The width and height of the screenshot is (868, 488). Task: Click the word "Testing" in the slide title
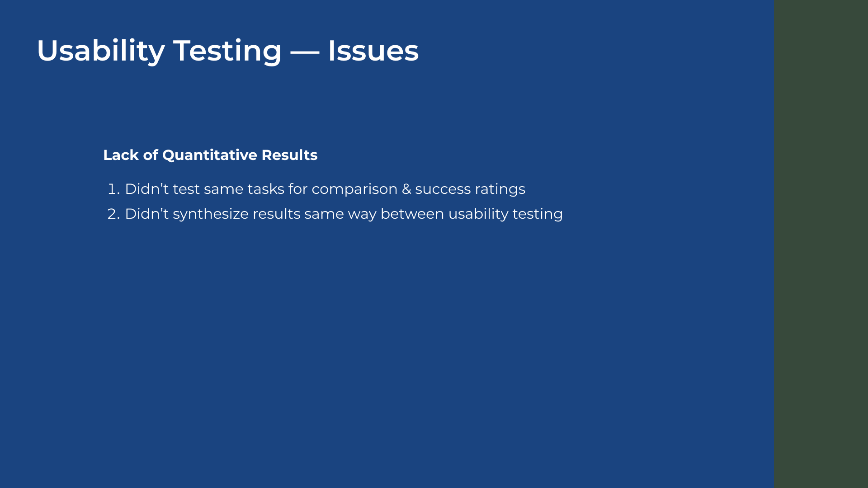[227, 50]
